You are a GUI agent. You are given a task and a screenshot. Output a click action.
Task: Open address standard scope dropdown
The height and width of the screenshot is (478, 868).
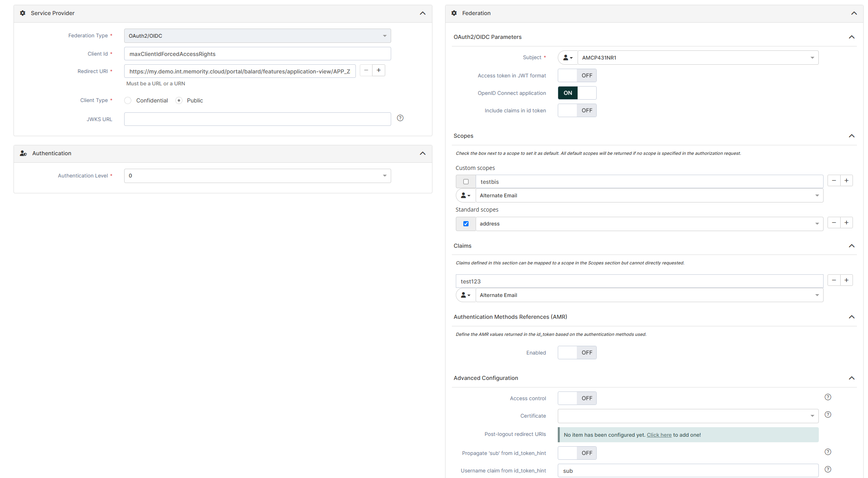[649, 224]
